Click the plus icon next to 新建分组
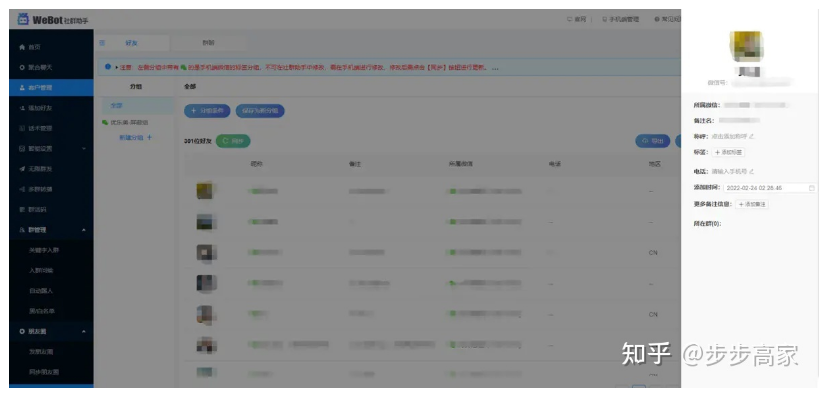Image resolution: width=827 pixels, height=395 pixels. 149,138
